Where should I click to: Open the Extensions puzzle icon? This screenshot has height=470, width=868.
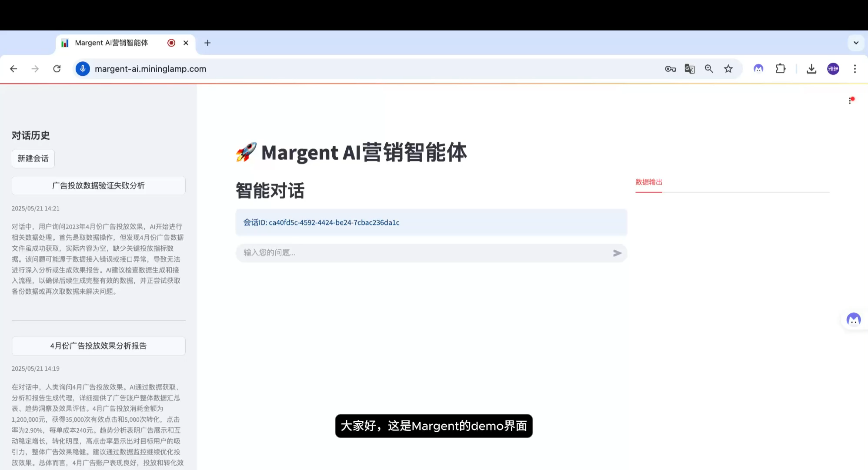[781, 69]
